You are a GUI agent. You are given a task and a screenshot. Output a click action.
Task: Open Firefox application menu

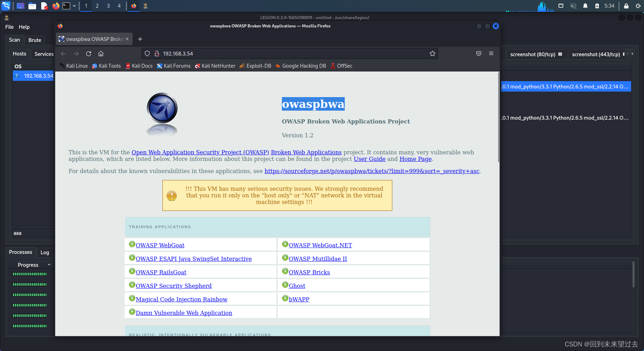pyautogui.click(x=491, y=53)
